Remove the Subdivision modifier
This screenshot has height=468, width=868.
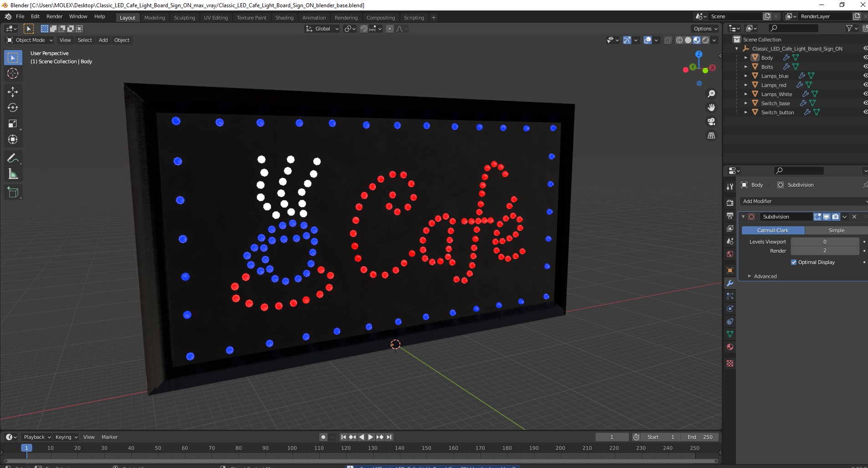854,217
